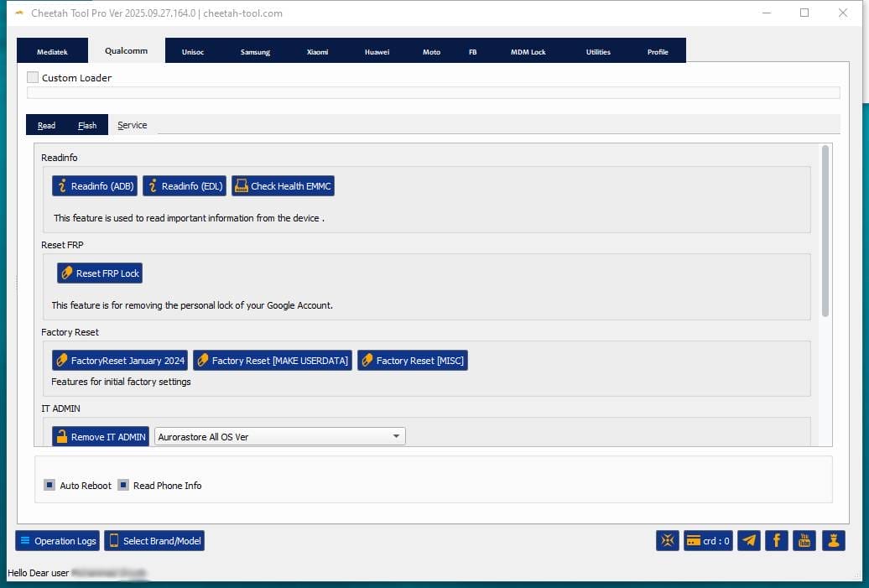Click the collapse arrows icon in bottom bar
869x588 pixels.
(668, 541)
